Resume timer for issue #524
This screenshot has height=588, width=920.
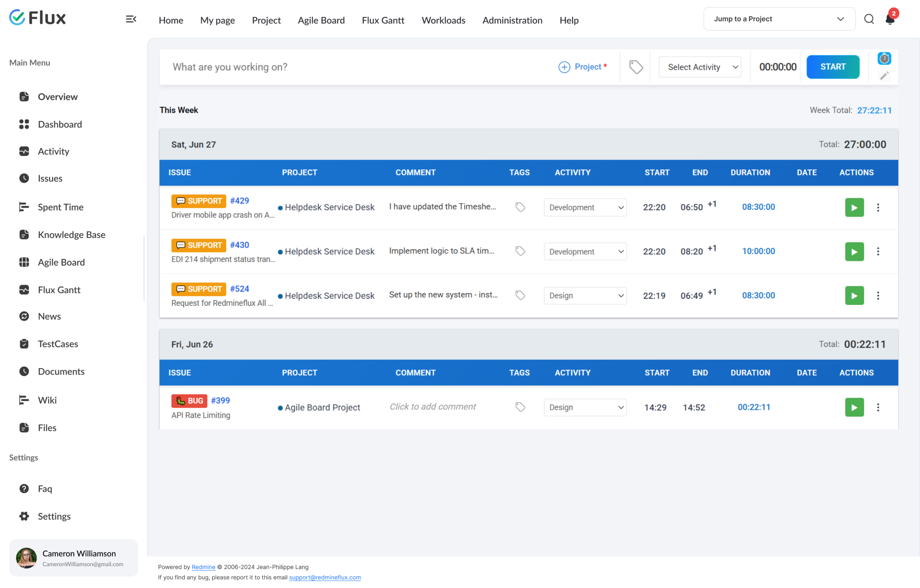coord(854,296)
